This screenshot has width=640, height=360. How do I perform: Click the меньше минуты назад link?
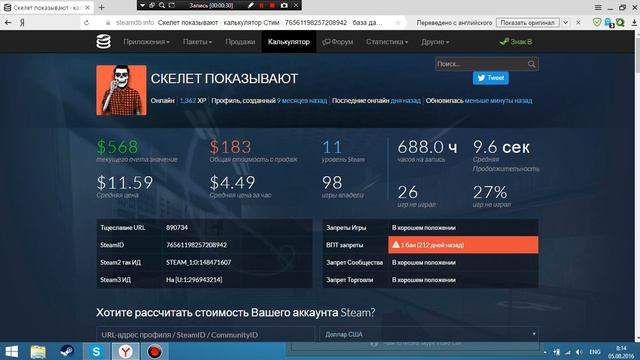(x=498, y=100)
